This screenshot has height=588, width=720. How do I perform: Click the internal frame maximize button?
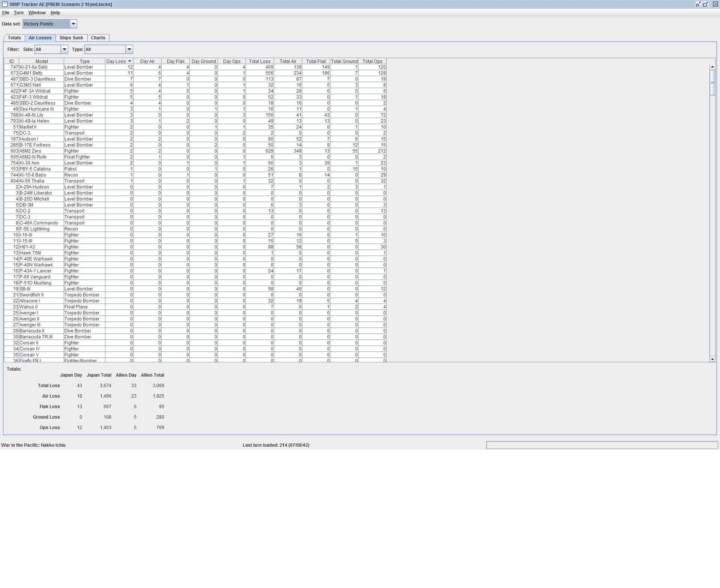(705, 4)
